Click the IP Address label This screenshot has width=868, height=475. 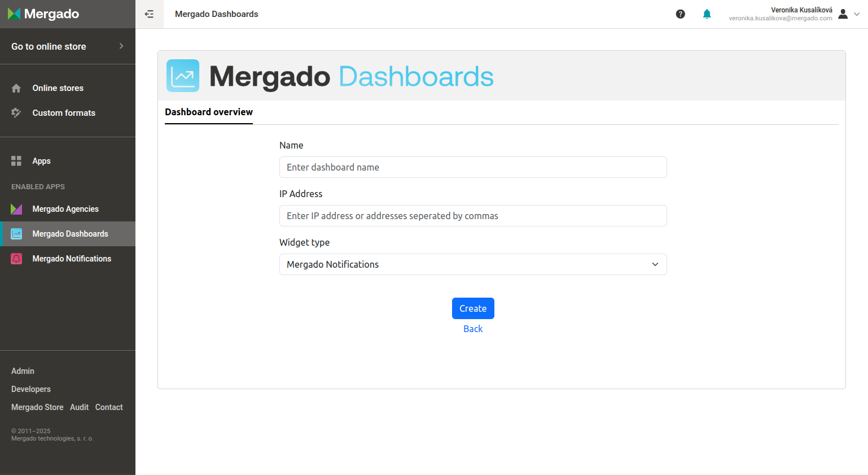click(x=301, y=194)
